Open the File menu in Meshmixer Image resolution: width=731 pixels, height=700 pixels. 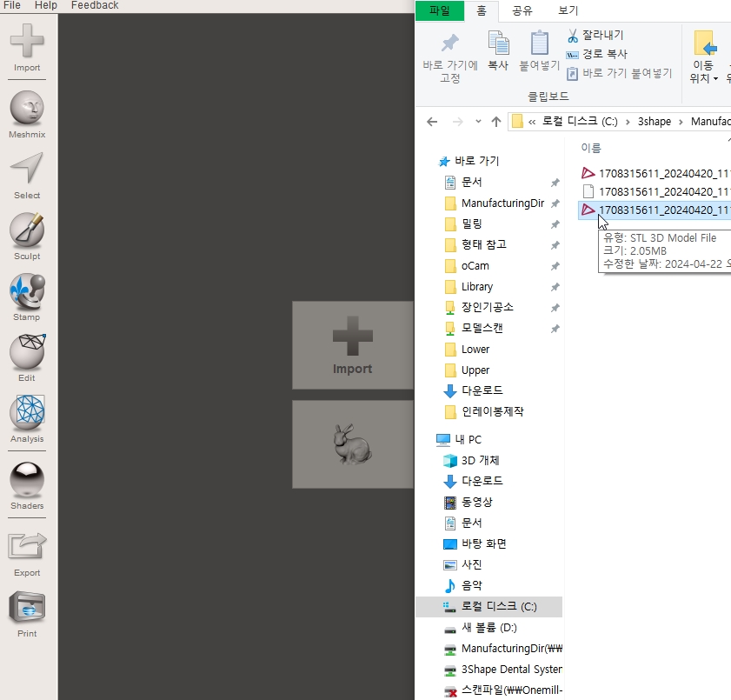pos(11,5)
